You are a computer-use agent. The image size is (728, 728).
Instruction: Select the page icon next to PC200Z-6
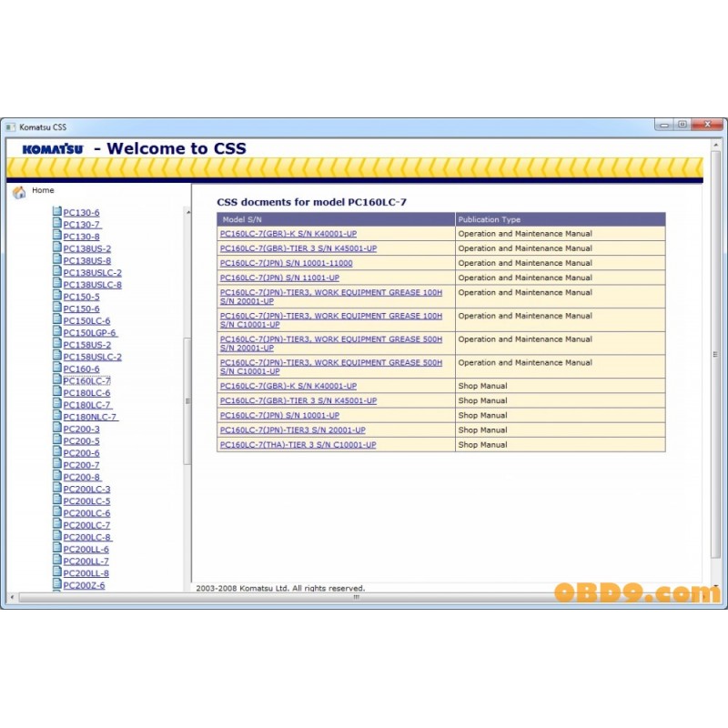pyautogui.click(x=57, y=585)
